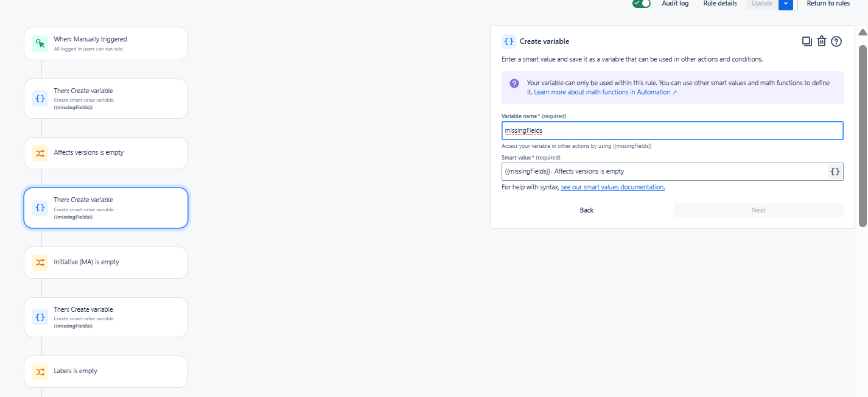Click the condition icon on Affects versions is empty

coord(39,153)
